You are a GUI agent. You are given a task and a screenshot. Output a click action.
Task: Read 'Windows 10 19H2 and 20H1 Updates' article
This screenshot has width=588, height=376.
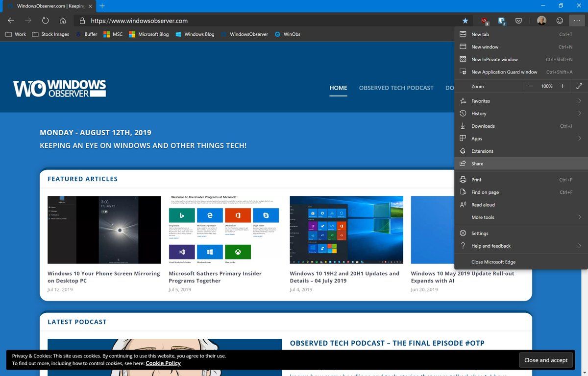tap(344, 277)
